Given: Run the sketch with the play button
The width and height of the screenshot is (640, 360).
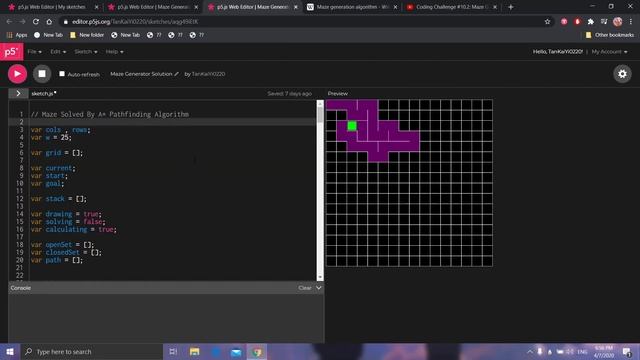Looking at the screenshot, I should [17, 74].
